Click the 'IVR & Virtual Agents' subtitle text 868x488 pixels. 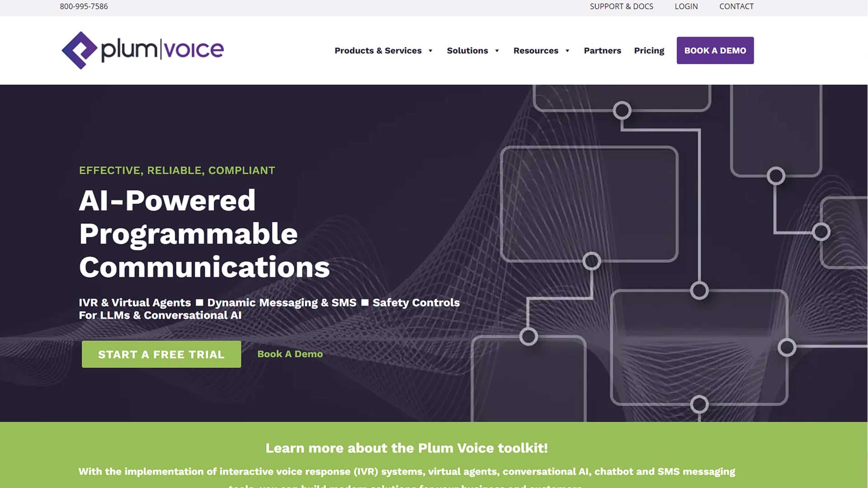pyautogui.click(x=135, y=302)
